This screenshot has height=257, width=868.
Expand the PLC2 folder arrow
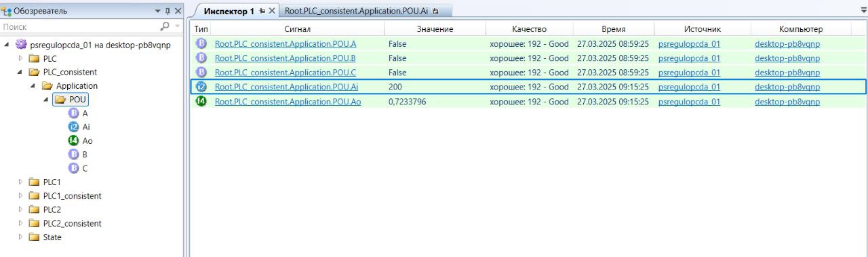20,210
